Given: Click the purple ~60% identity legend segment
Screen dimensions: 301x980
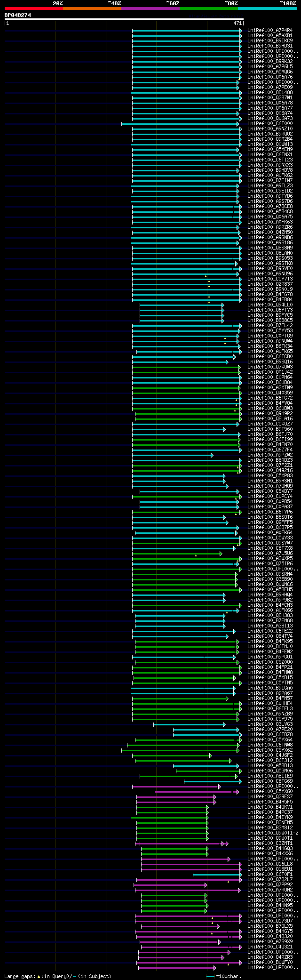Looking at the screenshot, I should (150, 8).
